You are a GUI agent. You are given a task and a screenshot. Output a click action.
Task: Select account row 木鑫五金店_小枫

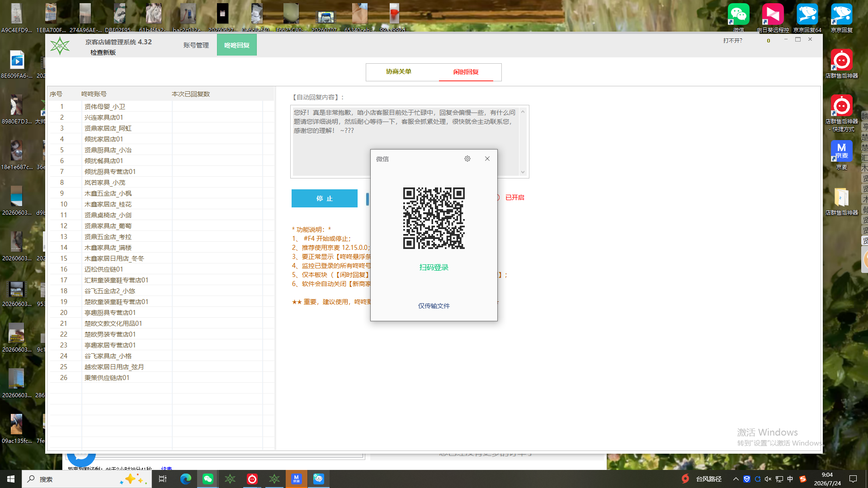click(161, 193)
